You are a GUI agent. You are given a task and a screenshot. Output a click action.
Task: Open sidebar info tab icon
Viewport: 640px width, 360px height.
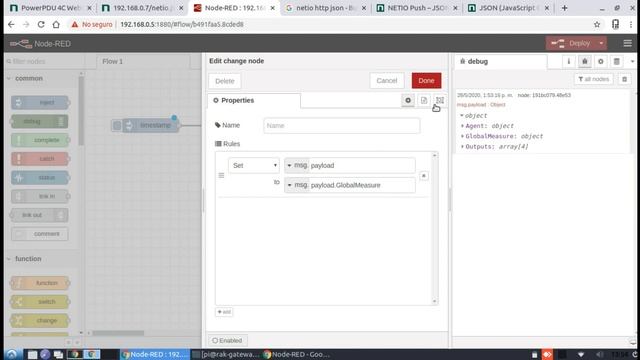[569, 61]
